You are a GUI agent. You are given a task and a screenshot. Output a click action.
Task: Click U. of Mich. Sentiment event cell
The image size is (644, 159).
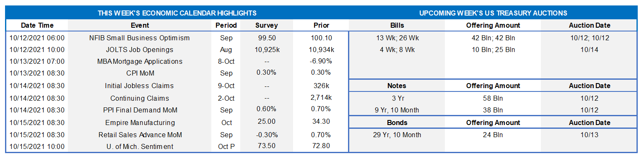[x=140, y=146]
